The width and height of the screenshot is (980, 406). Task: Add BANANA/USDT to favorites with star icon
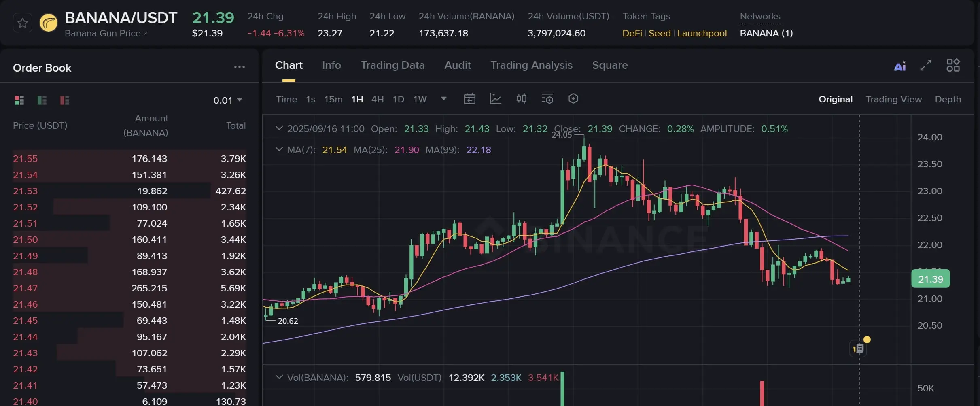[23, 23]
